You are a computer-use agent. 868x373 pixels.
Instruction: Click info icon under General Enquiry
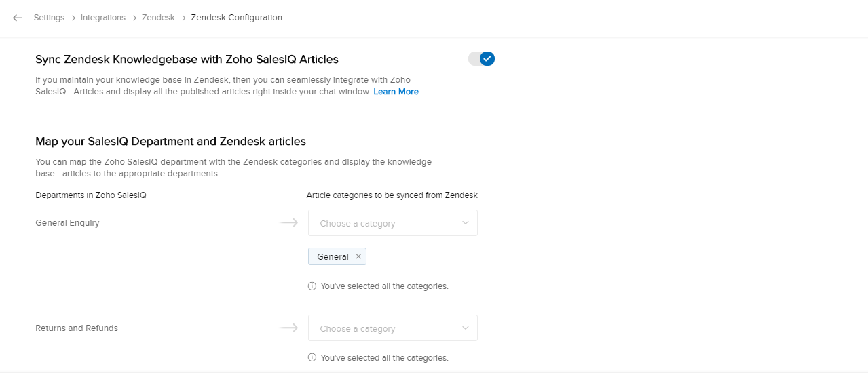(x=312, y=286)
